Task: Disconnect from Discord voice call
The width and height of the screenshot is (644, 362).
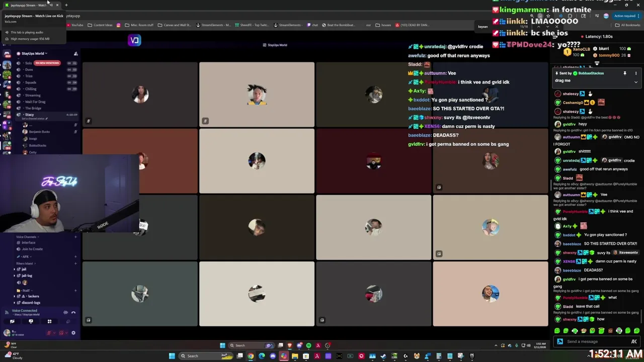Action: (73, 313)
